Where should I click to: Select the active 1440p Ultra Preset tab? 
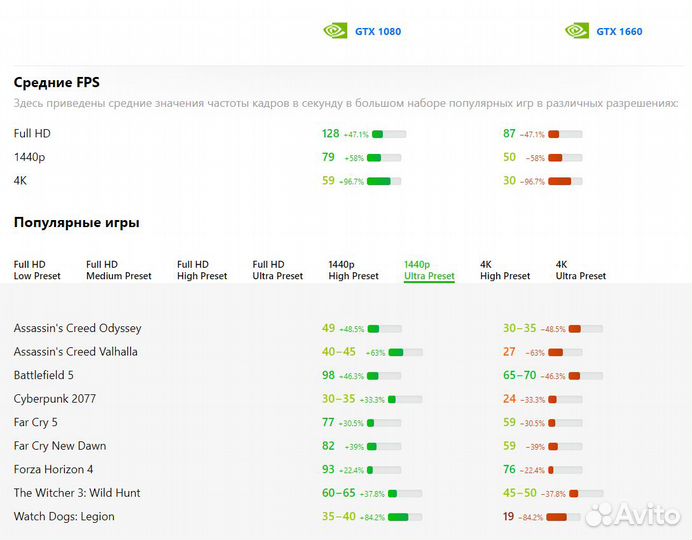pyautogui.click(x=429, y=270)
